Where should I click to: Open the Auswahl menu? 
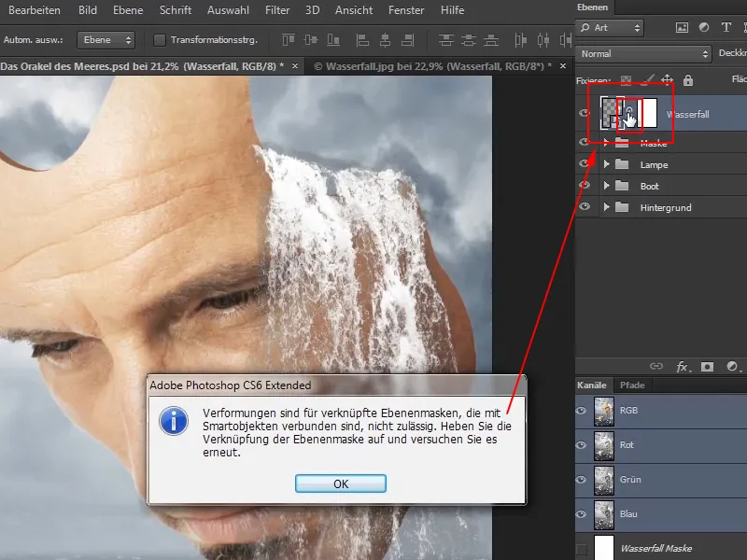228,10
